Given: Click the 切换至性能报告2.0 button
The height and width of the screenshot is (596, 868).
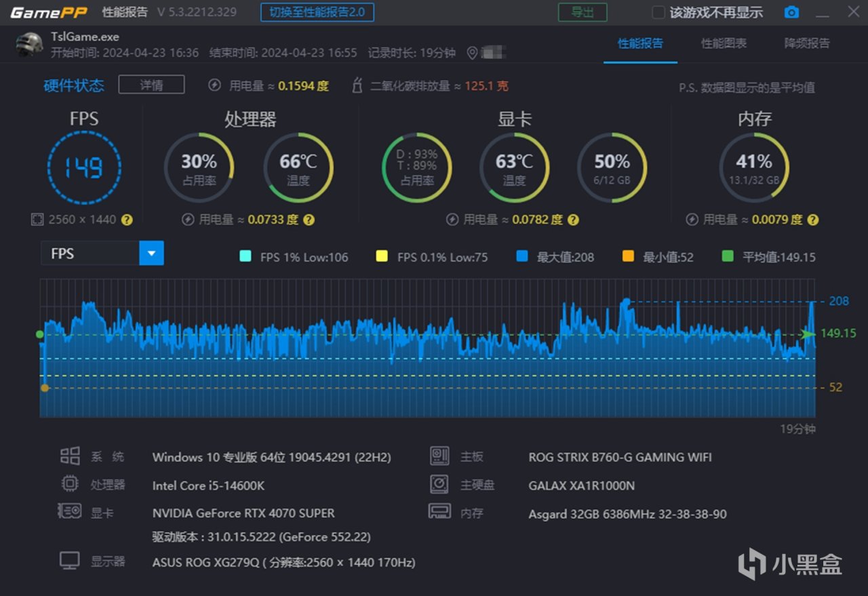Looking at the screenshot, I should [x=317, y=12].
